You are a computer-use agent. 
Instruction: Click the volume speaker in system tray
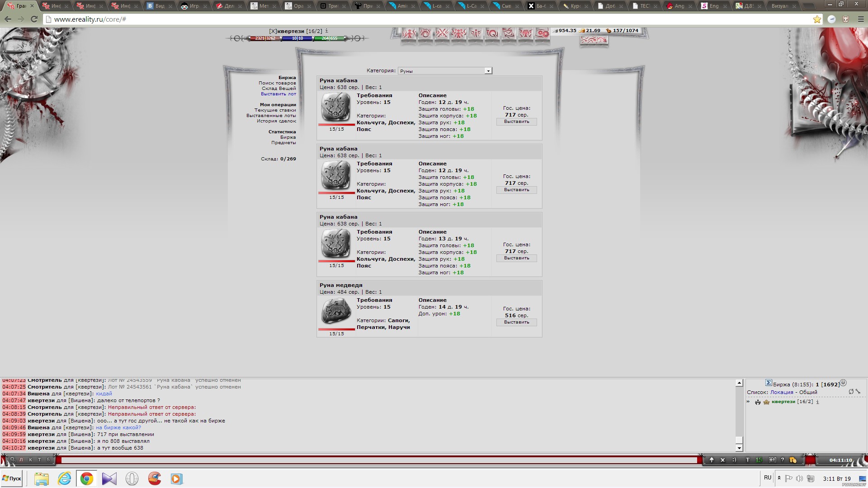(799, 479)
